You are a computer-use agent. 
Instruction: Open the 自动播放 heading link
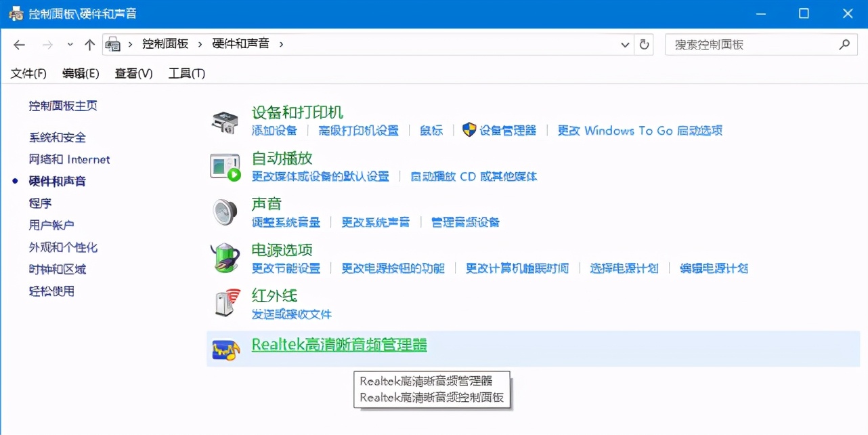[x=282, y=158]
